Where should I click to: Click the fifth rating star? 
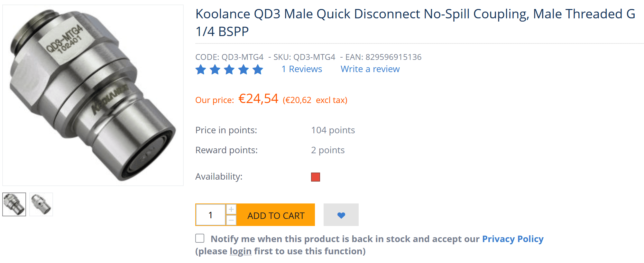point(258,70)
